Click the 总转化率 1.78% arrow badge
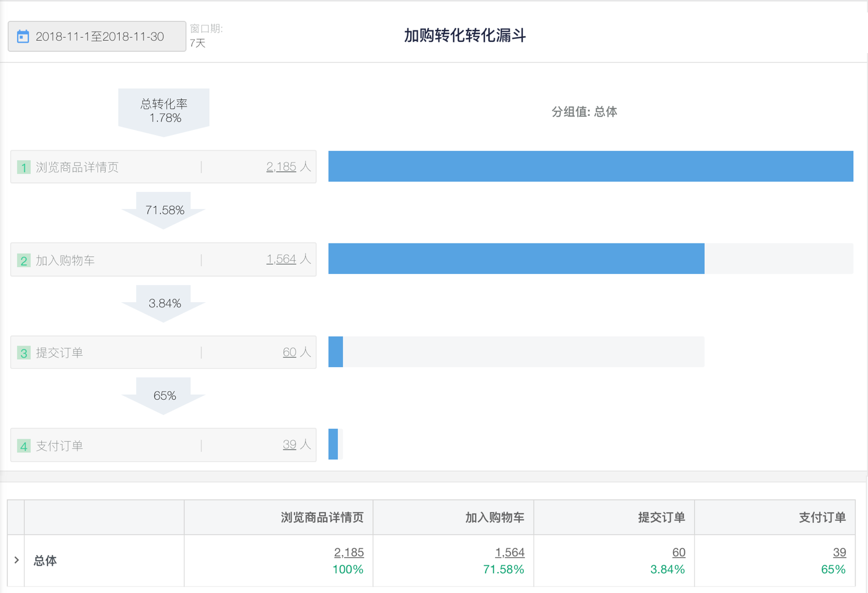Image resolution: width=868 pixels, height=593 pixels. (x=164, y=112)
